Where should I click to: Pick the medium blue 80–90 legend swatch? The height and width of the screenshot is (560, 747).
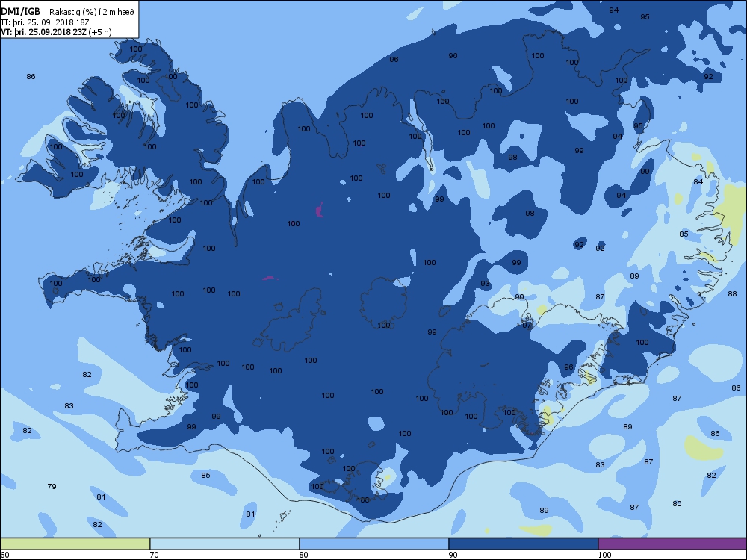point(374,544)
